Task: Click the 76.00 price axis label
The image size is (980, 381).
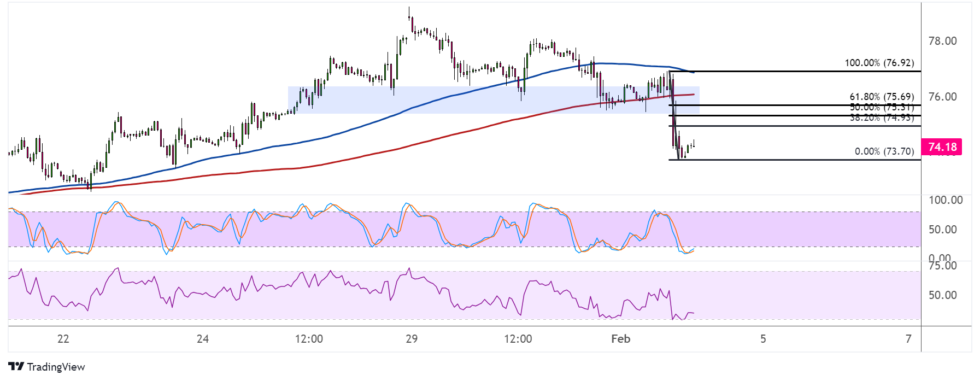Action: [x=942, y=97]
